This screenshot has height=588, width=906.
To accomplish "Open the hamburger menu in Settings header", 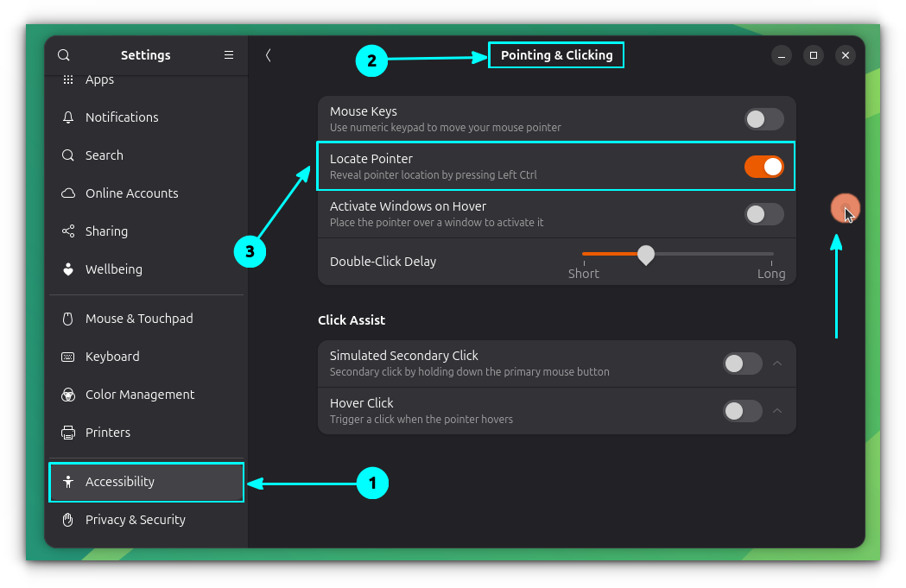I will click(x=229, y=55).
